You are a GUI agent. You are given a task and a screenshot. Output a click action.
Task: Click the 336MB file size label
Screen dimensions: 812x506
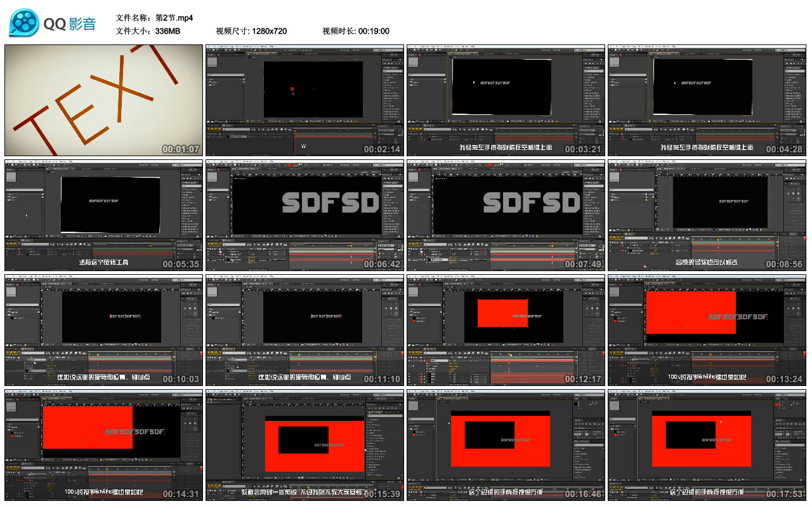(168, 31)
